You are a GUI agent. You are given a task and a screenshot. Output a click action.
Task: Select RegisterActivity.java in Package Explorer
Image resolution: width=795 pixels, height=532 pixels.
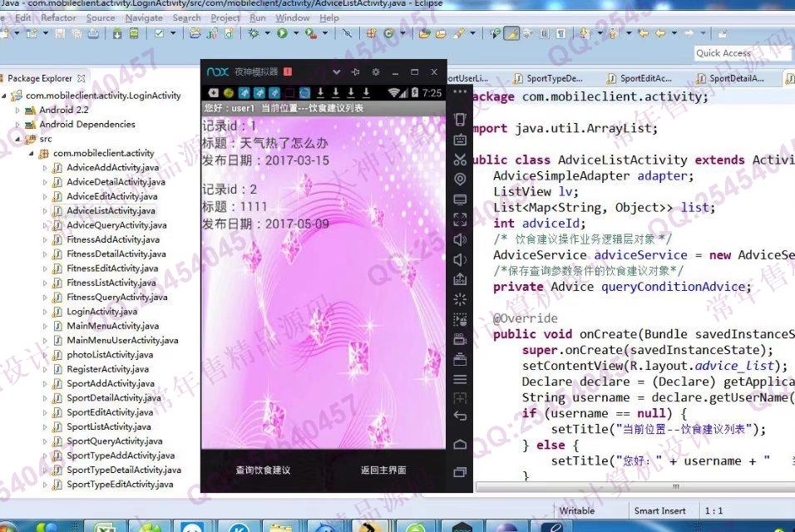coord(107,369)
